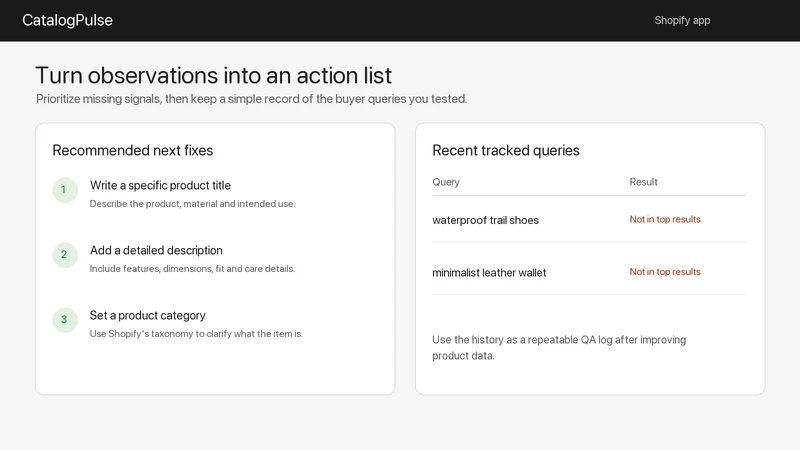The height and width of the screenshot is (450, 800).
Task: Click 'Describe the product, material and intended use.'
Action: [192, 204]
